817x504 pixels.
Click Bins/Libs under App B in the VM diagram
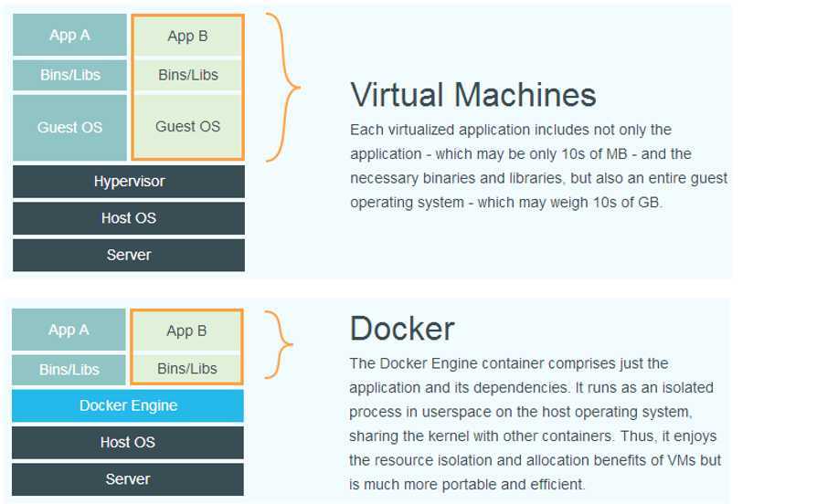coord(187,75)
